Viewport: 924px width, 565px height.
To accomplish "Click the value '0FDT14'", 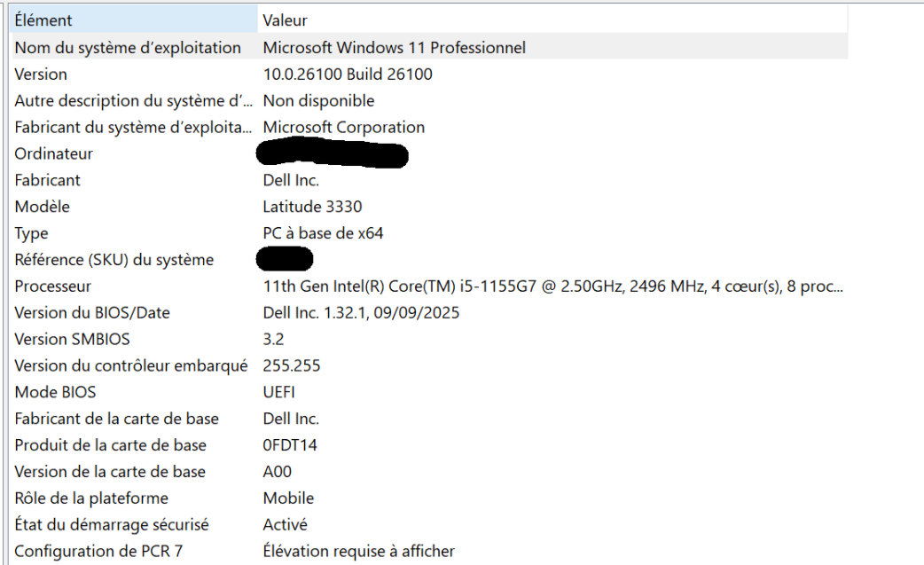I will (x=290, y=445).
